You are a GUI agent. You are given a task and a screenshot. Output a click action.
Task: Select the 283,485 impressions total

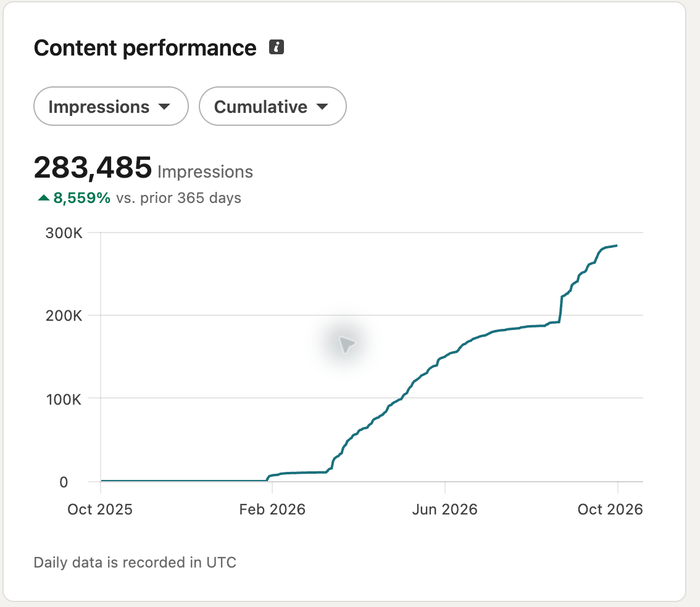coord(93,168)
